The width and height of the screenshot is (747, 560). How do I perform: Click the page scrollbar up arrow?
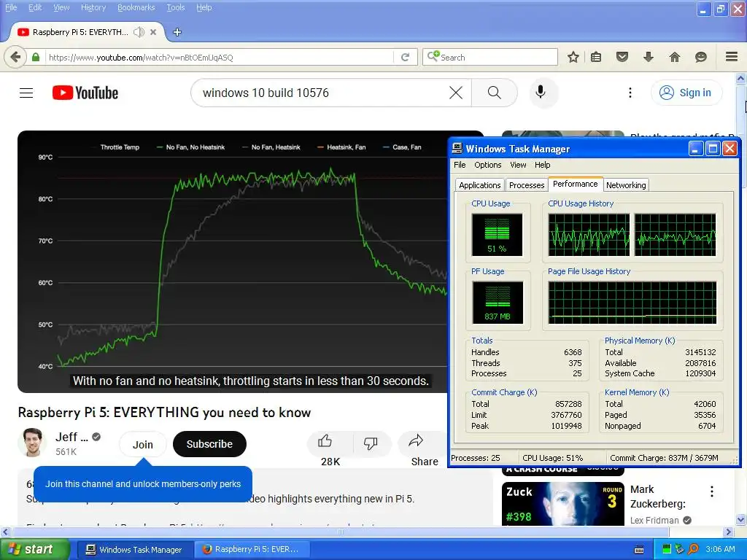click(741, 78)
